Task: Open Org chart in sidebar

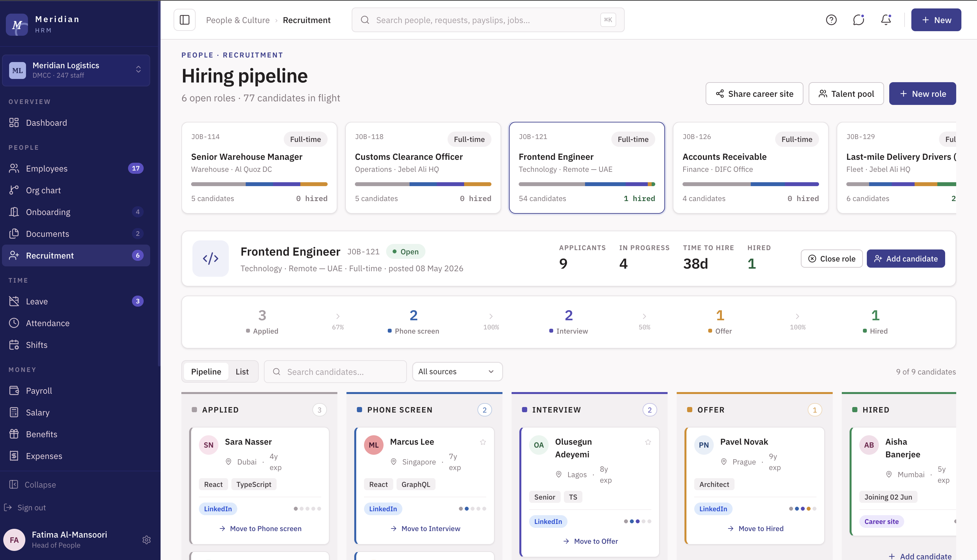Action: click(76, 190)
